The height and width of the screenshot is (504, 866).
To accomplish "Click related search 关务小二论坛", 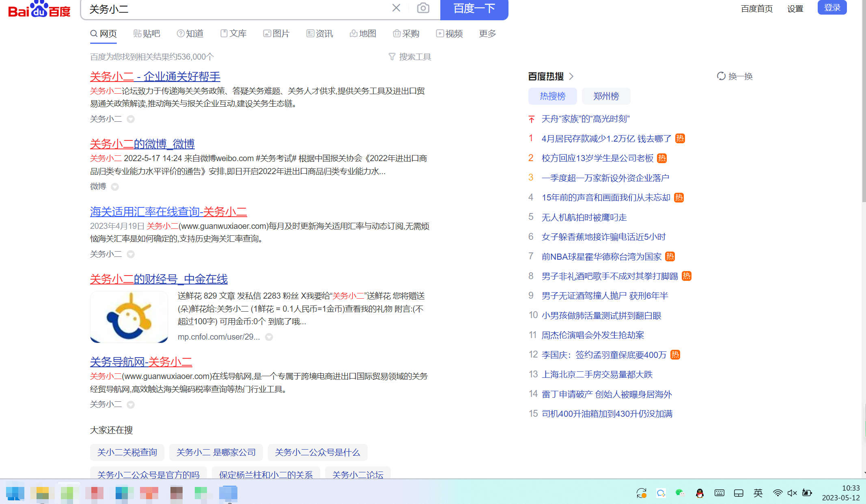I will coord(358,473).
